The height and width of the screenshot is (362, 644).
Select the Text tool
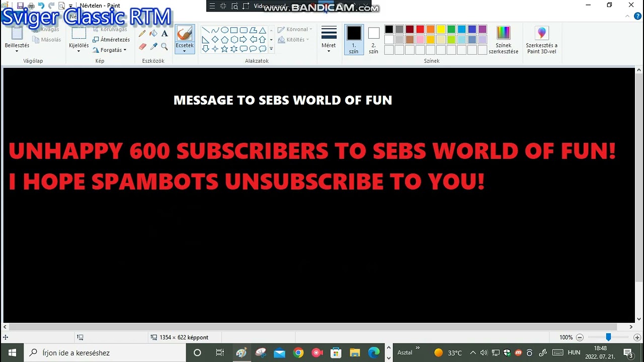[165, 34]
